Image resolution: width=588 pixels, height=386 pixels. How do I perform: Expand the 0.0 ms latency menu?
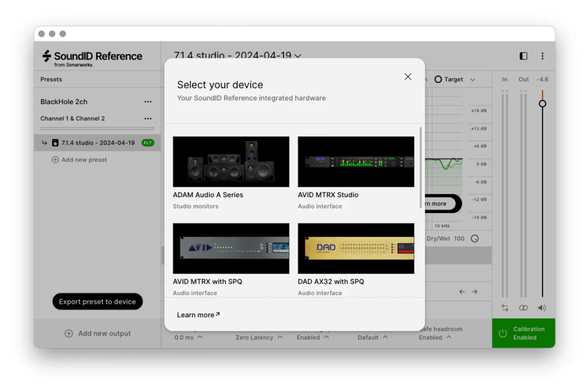pyautogui.click(x=189, y=337)
